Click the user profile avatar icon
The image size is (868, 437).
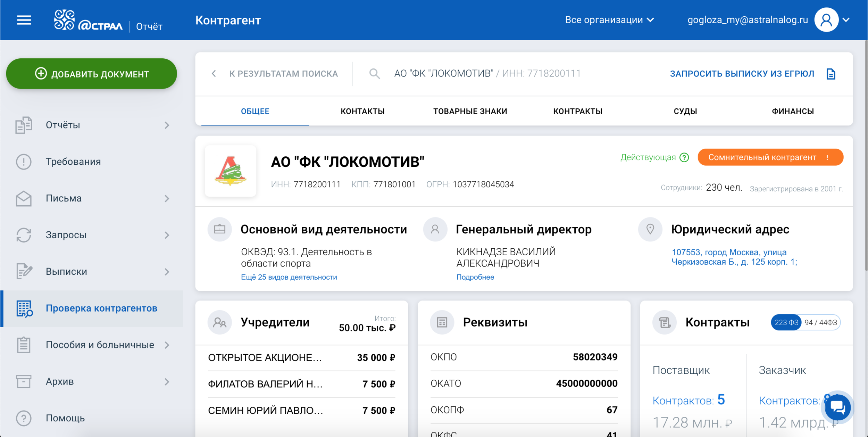826,20
